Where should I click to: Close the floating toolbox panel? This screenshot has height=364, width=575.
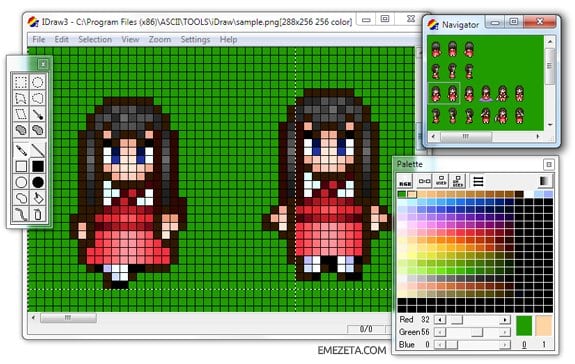pos(43,64)
